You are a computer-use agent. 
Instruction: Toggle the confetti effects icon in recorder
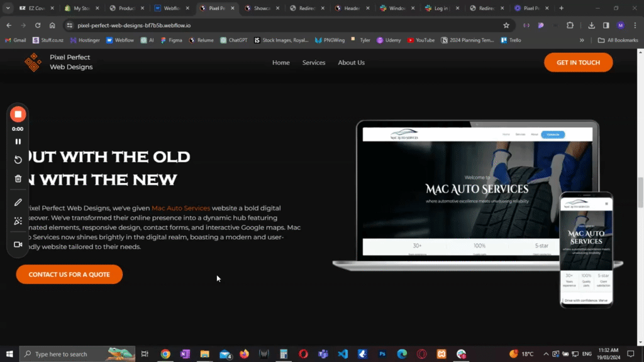pyautogui.click(x=18, y=221)
